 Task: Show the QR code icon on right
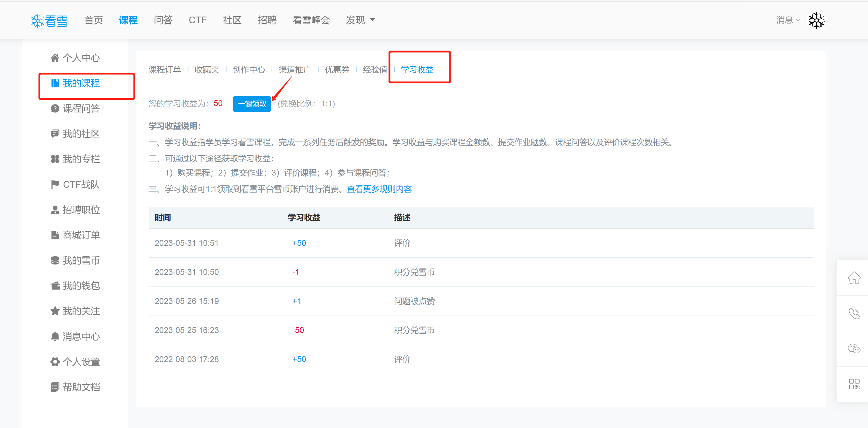point(854,384)
